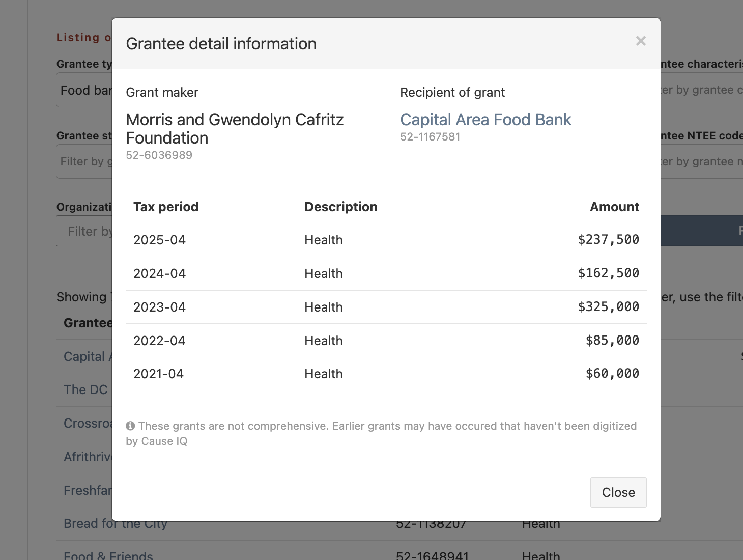This screenshot has height=560, width=743.
Task: Click the Grantee type filter field behind dialog
Action: tap(84, 90)
